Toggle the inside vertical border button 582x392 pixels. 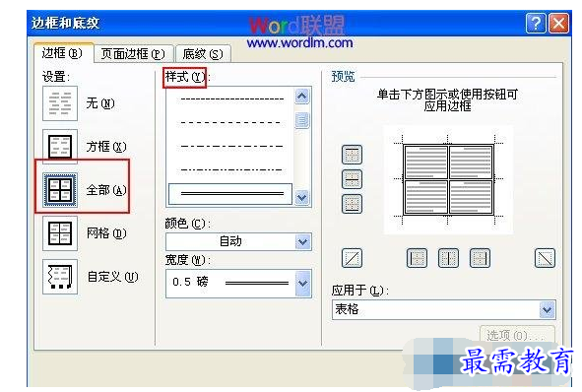(448, 258)
